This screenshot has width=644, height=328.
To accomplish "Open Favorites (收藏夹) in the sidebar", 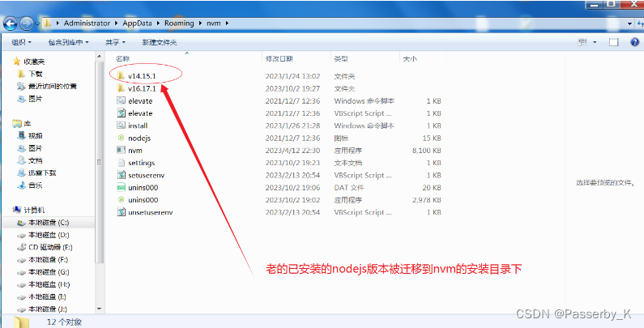I will 34,62.
